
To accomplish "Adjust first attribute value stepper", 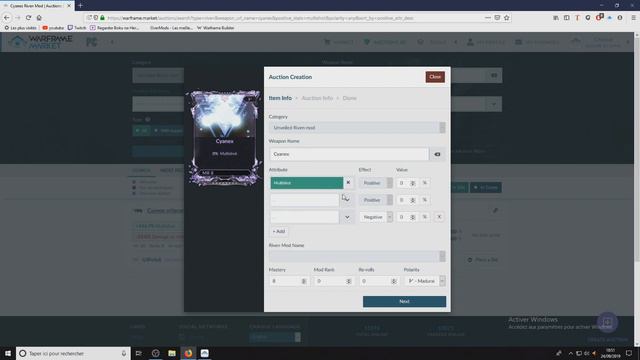I will [x=413, y=183].
